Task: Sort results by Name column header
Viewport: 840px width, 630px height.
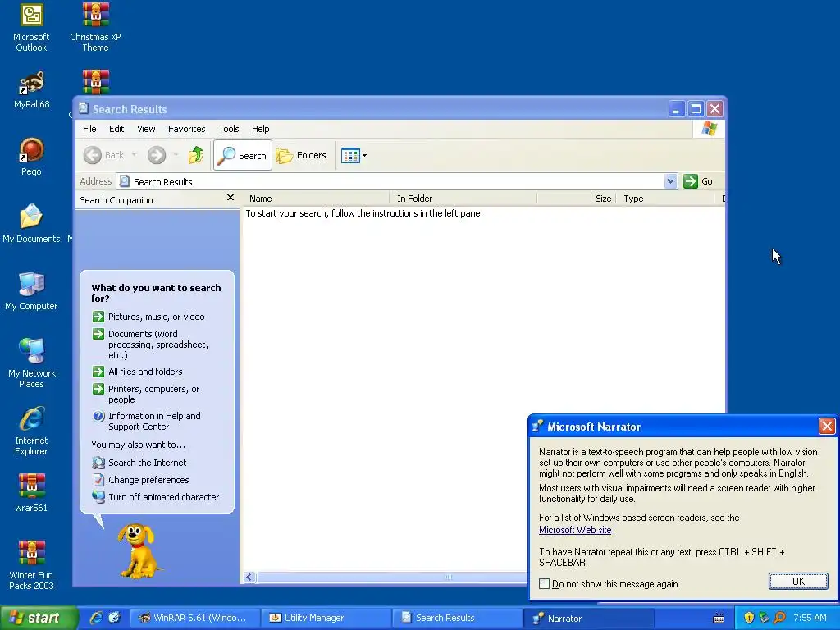Action: 316,199
